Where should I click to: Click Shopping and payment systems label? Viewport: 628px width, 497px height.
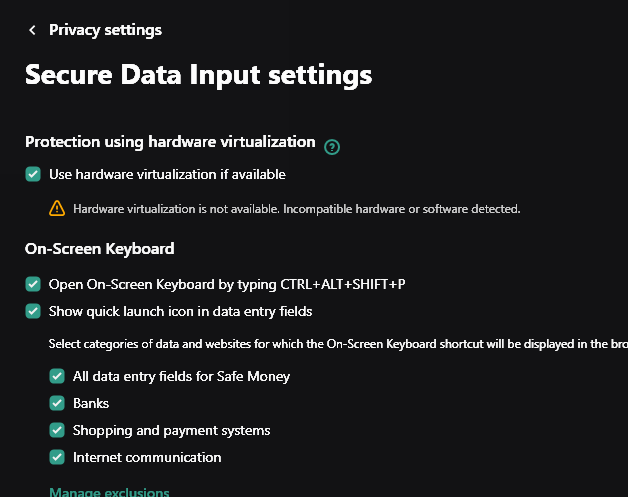pos(171,431)
